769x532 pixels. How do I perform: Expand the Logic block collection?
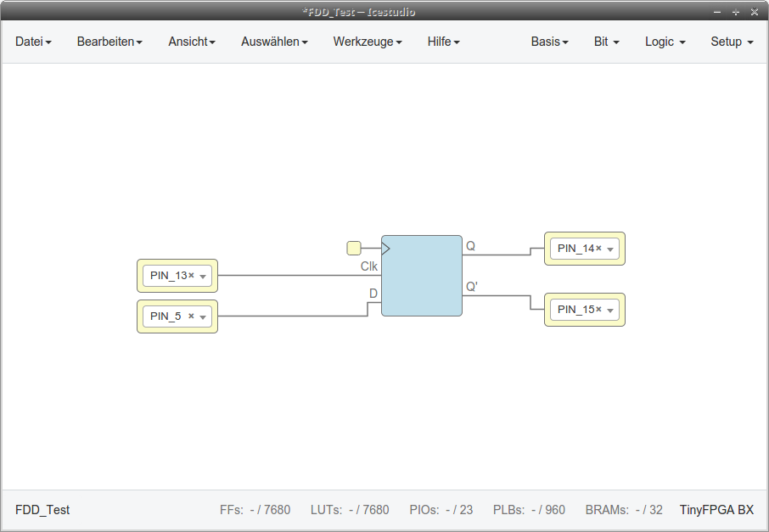tap(663, 41)
